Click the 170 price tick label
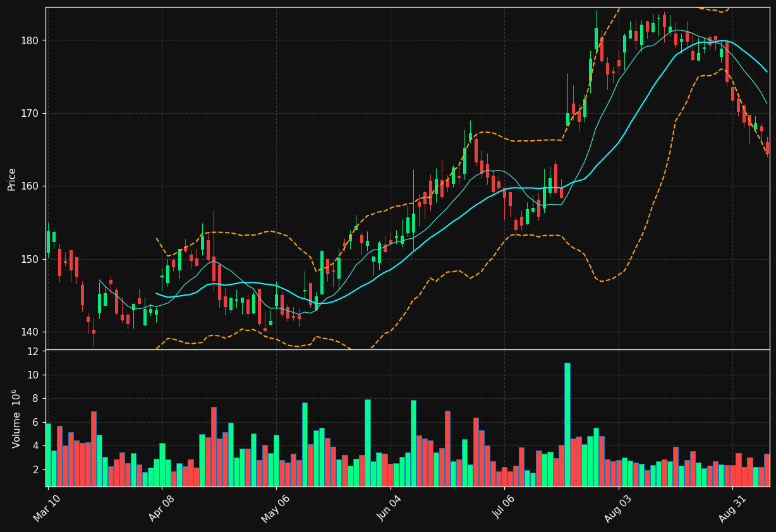This screenshot has width=776, height=532. click(x=31, y=113)
